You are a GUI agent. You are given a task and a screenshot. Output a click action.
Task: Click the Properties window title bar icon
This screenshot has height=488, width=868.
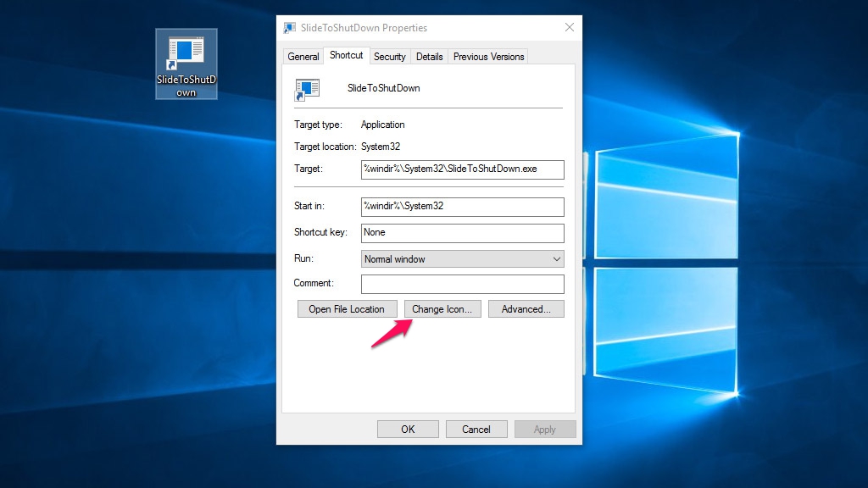tap(290, 28)
